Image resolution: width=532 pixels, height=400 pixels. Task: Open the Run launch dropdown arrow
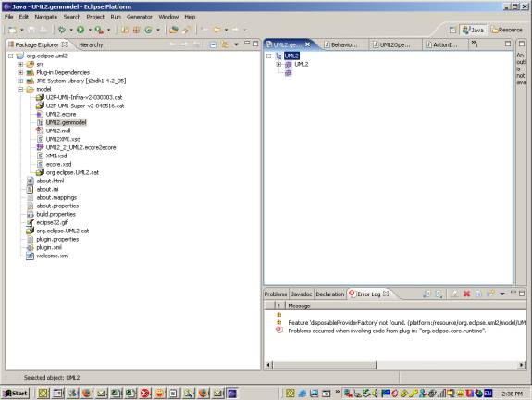90,30
